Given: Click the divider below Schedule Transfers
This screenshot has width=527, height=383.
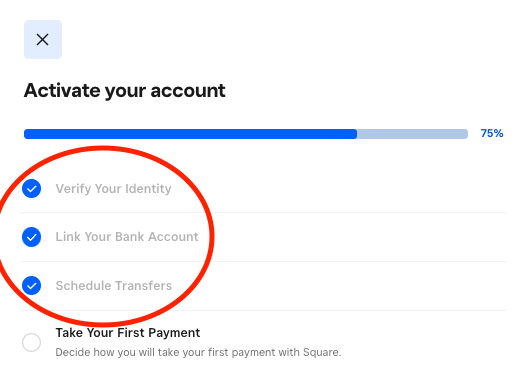Looking at the screenshot, I should pyautogui.click(x=264, y=310).
